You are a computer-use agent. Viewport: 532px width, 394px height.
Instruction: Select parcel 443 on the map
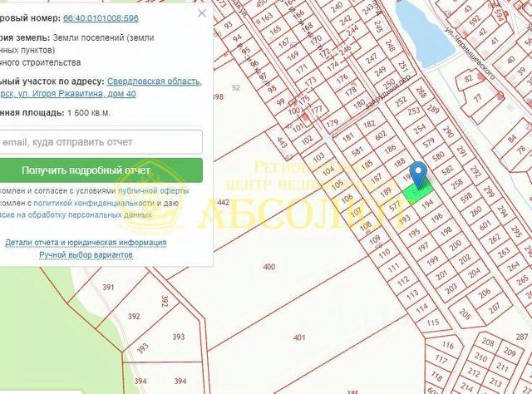pyautogui.click(x=282, y=142)
